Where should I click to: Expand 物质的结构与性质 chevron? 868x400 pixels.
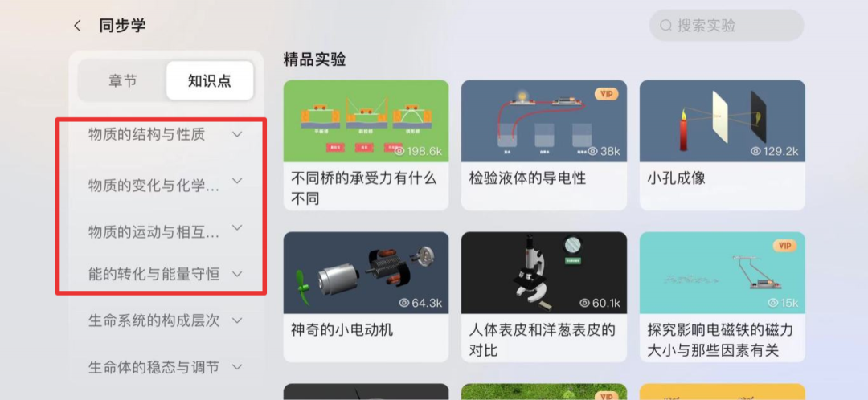tap(237, 134)
